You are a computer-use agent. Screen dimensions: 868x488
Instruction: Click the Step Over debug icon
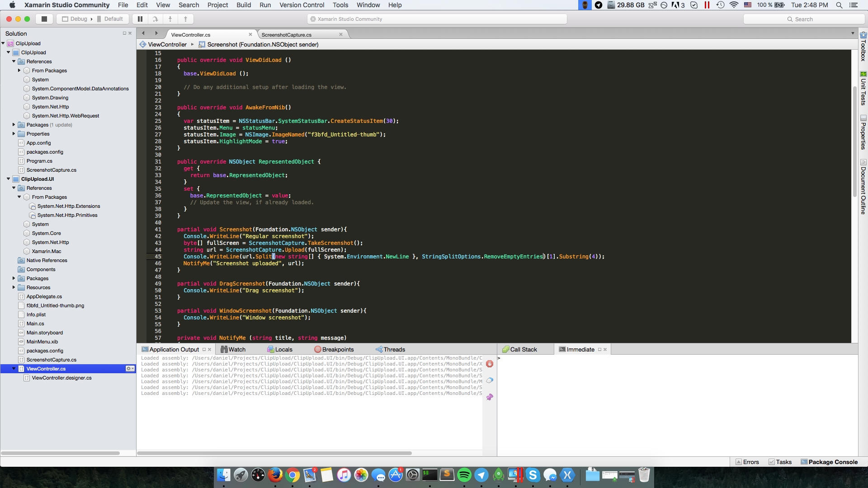click(155, 19)
